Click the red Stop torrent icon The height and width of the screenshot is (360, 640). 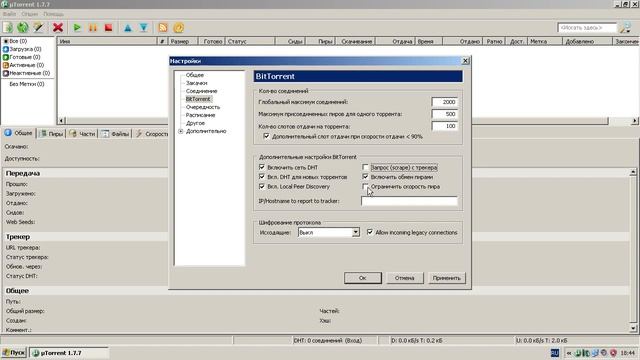109,27
